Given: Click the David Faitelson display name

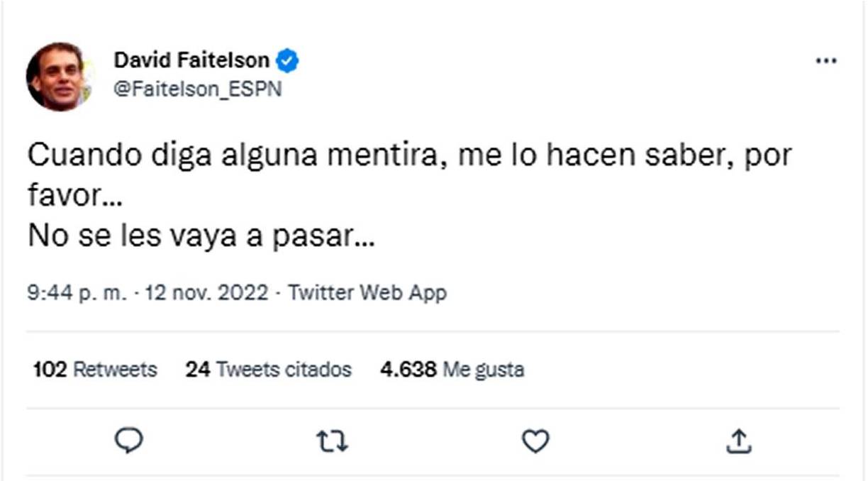Looking at the screenshot, I should tap(195, 60).
